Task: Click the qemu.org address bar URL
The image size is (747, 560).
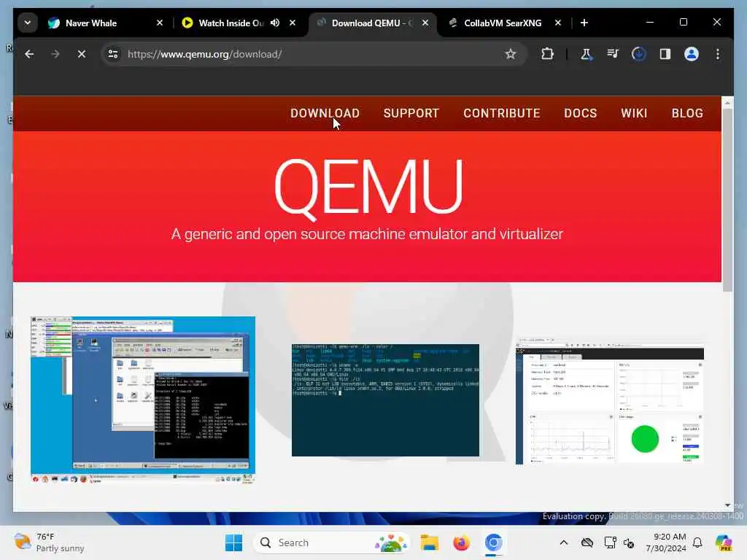Action: point(205,54)
